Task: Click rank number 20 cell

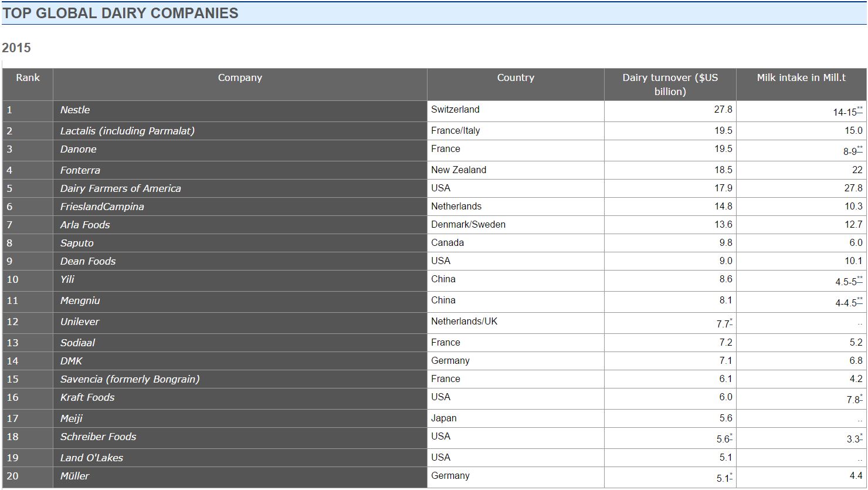Action: pos(28,477)
